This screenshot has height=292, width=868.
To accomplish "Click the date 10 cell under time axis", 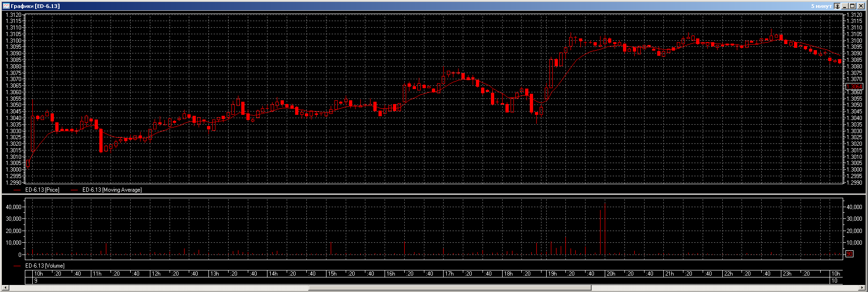I will click(834, 281).
